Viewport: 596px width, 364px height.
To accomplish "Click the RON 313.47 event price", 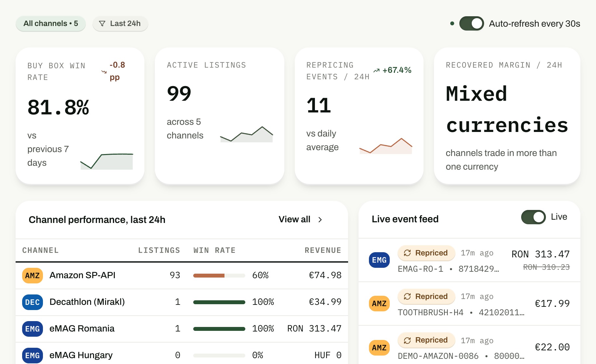I will click(x=540, y=254).
